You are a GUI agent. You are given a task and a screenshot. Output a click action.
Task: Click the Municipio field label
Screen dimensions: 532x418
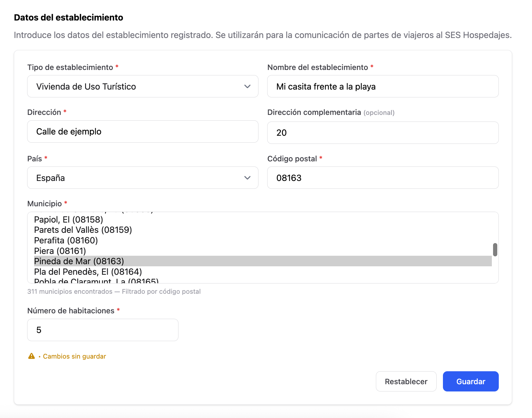[45, 204]
